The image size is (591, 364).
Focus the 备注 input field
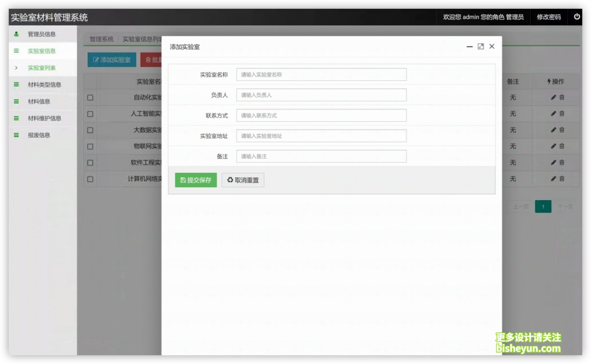coord(321,156)
